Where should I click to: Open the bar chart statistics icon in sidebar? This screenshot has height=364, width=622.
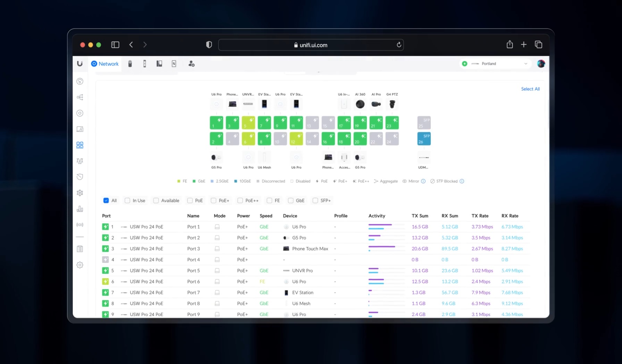point(80,209)
